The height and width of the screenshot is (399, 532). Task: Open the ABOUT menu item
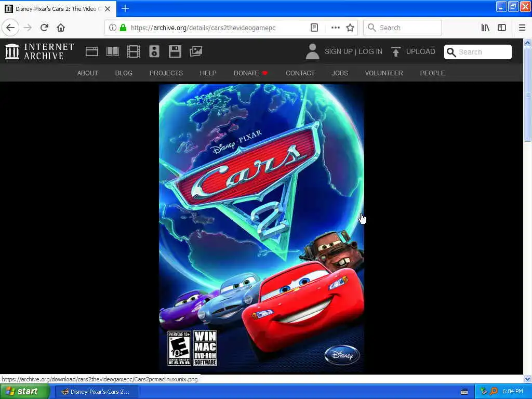(87, 73)
